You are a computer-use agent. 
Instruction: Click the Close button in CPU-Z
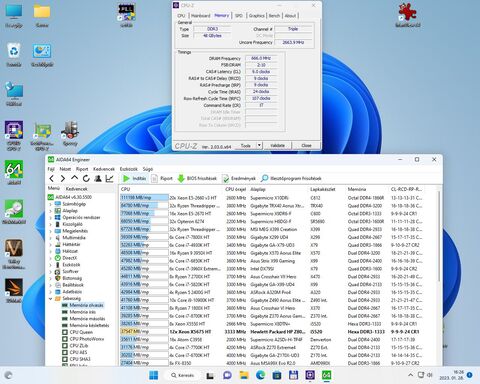coord(306,145)
